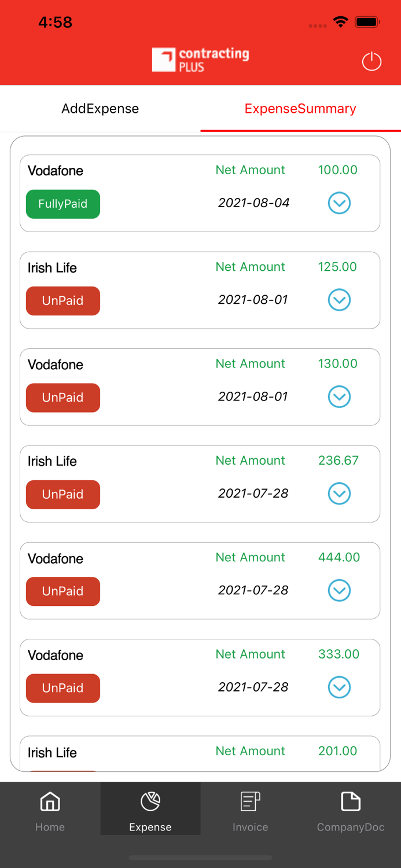Switch to the AddExpense tab

100,109
